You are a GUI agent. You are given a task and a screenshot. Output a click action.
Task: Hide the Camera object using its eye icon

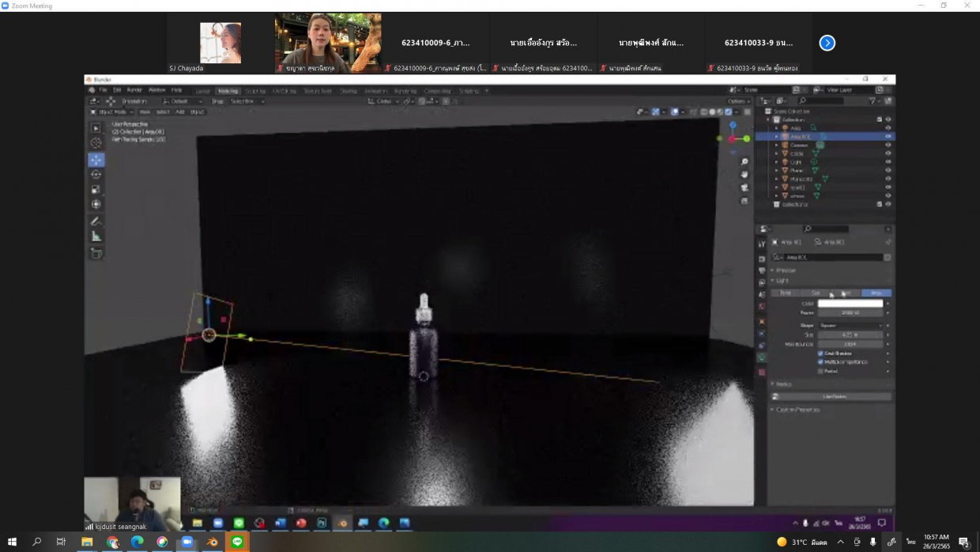pos(888,145)
